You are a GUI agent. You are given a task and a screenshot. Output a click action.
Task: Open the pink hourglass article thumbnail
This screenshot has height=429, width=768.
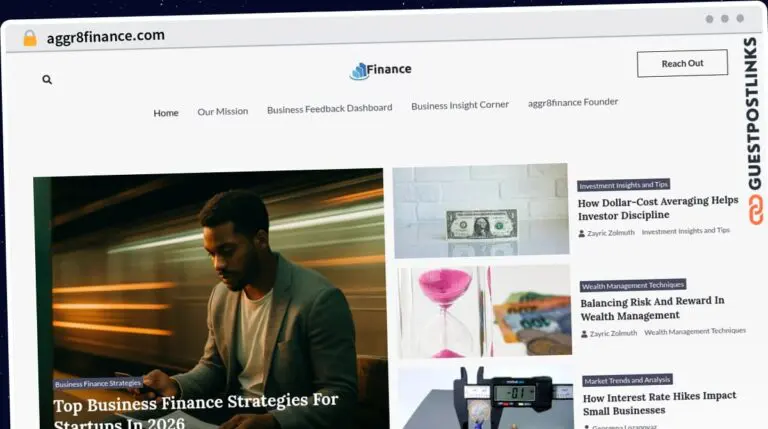click(x=484, y=311)
